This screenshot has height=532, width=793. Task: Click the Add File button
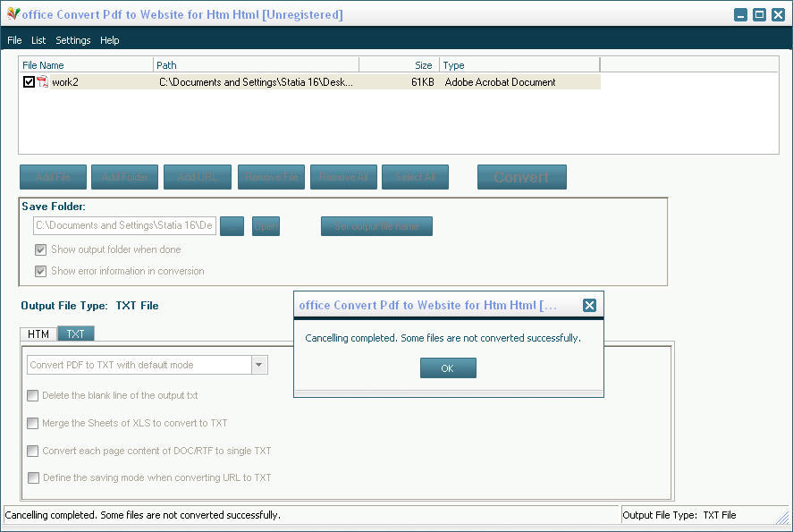(53, 177)
